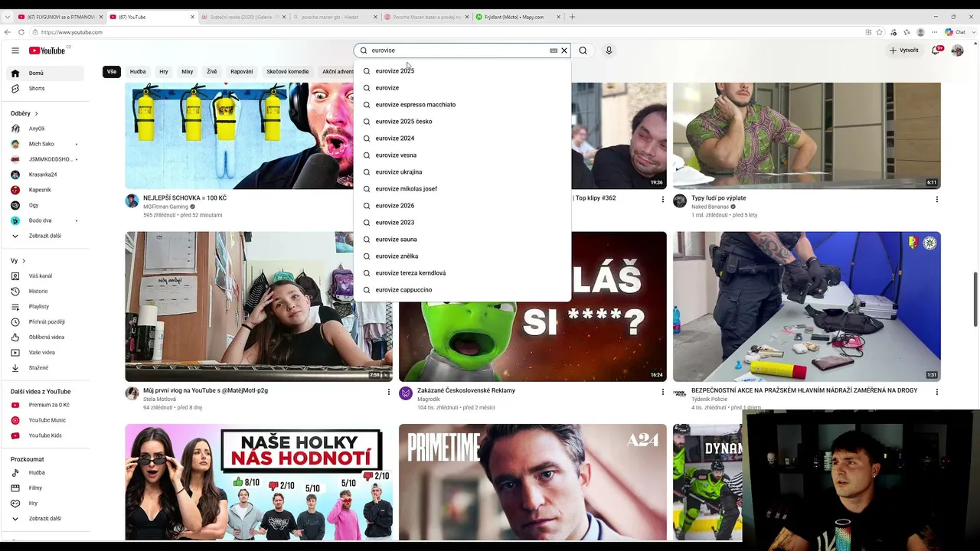Select the Rapování filter chip
The height and width of the screenshot is (551, 980).
tap(242, 72)
